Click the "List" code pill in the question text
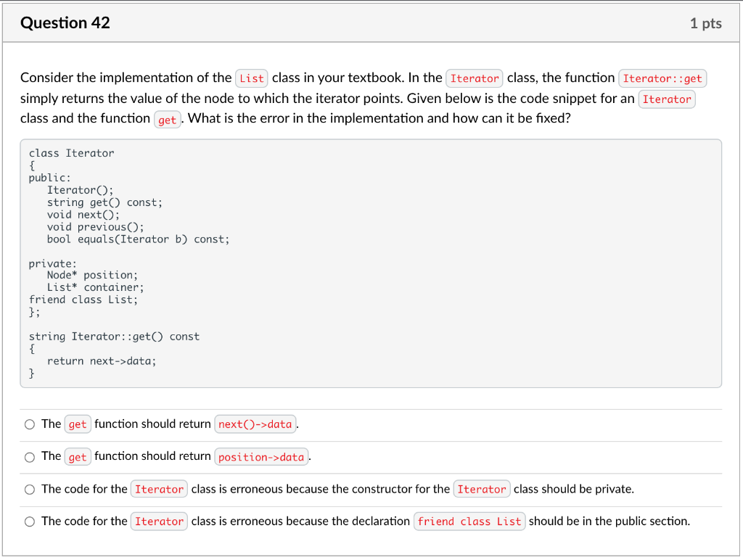 pyautogui.click(x=251, y=78)
